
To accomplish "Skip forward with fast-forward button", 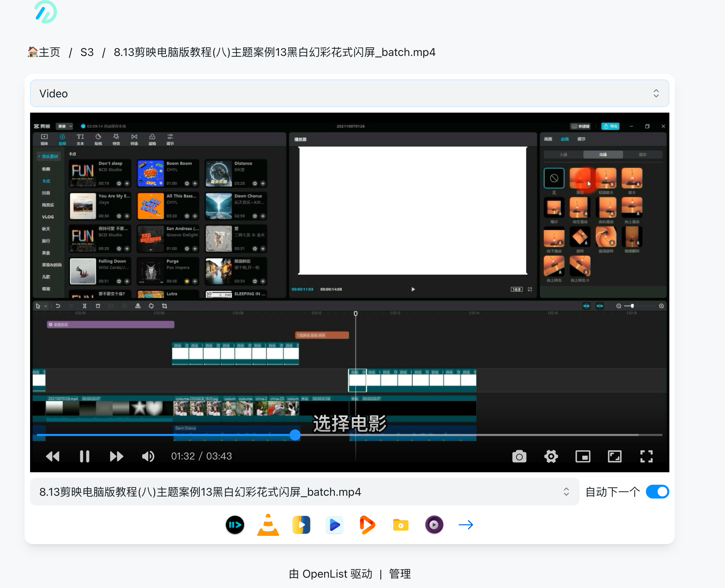I will click(116, 456).
